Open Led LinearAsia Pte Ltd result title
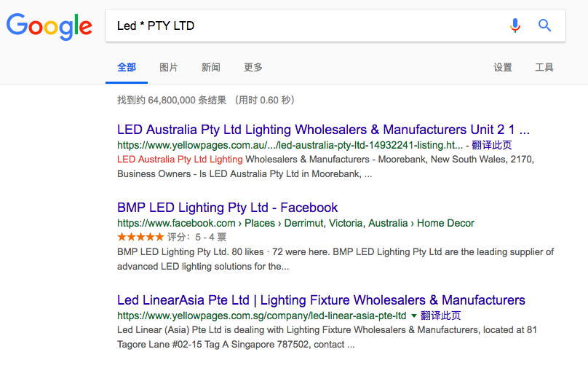The width and height of the screenshot is (588, 368). [x=321, y=300]
